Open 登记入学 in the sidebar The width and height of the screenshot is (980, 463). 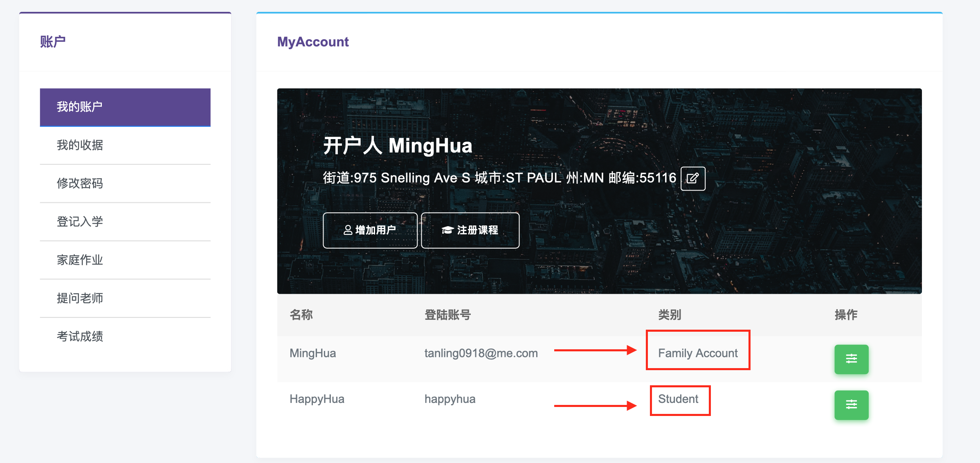tap(125, 222)
